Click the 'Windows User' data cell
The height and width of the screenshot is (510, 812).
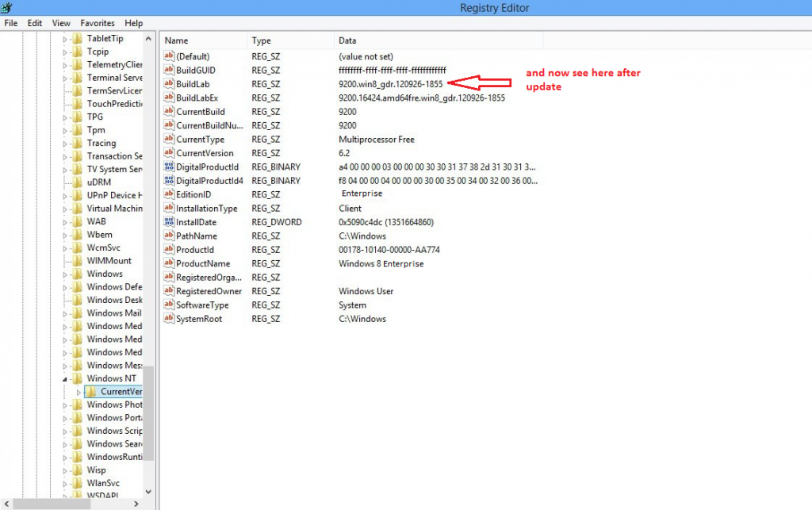(x=366, y=291)
